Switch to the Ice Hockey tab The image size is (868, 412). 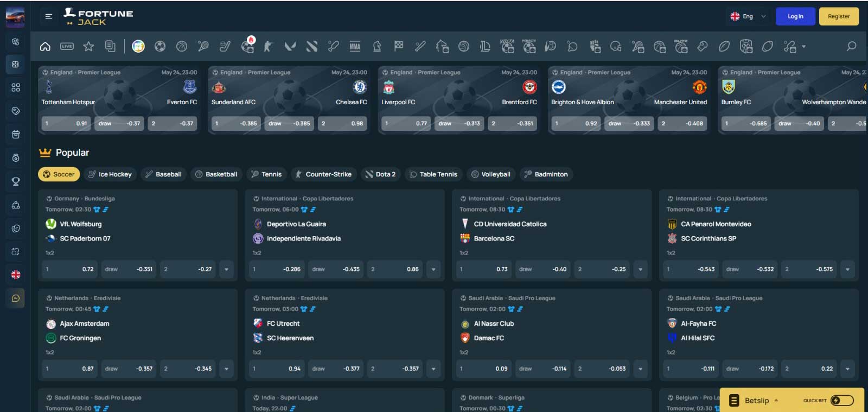pos(110,174)
